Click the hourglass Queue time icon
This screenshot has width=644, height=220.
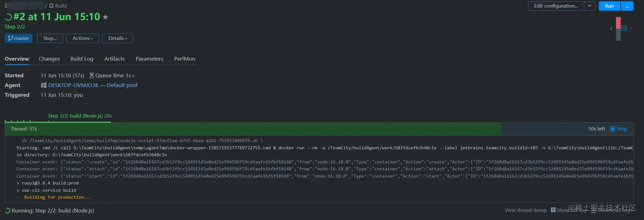(92, 75)
